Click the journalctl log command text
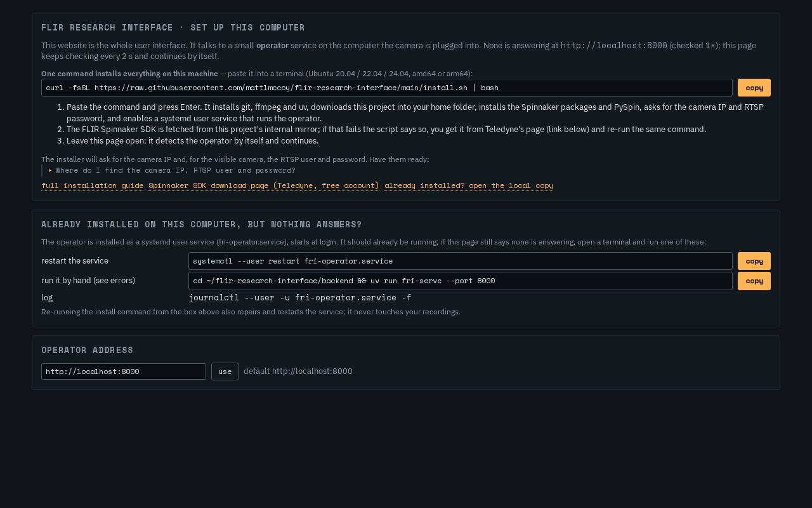Viewport: 812px width, 508px height. (x=300, y=297)
